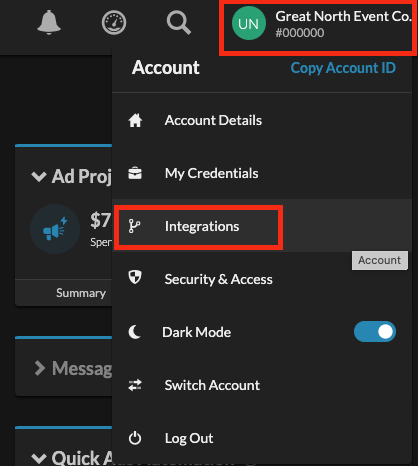
Task: Click the branch icon next to Integrations
Action: point(134,226)
